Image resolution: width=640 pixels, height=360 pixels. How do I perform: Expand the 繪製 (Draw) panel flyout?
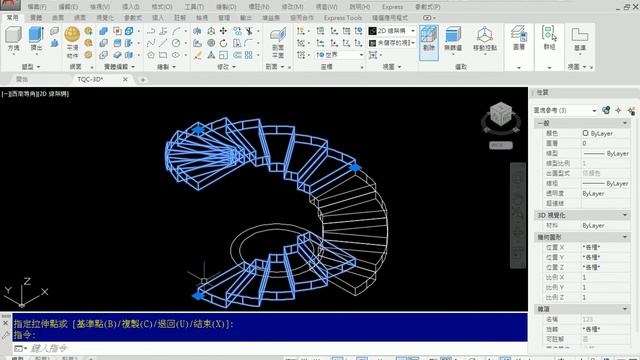(167, 67)
